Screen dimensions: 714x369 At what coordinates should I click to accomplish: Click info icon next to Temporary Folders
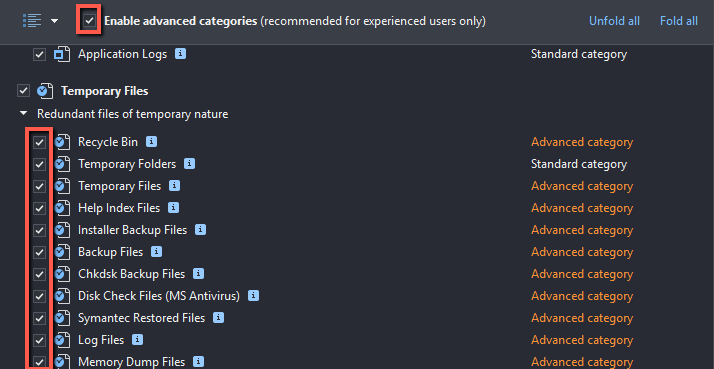[189, 164]
